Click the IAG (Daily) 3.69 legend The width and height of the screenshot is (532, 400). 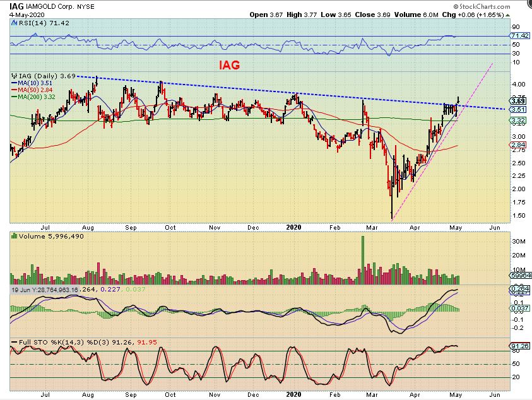tap(47, 76)
